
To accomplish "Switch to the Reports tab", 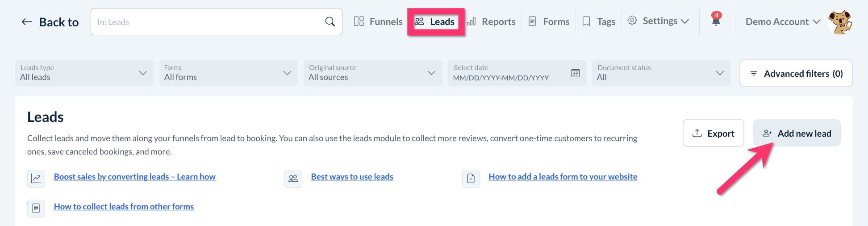I will pos(492,21).
